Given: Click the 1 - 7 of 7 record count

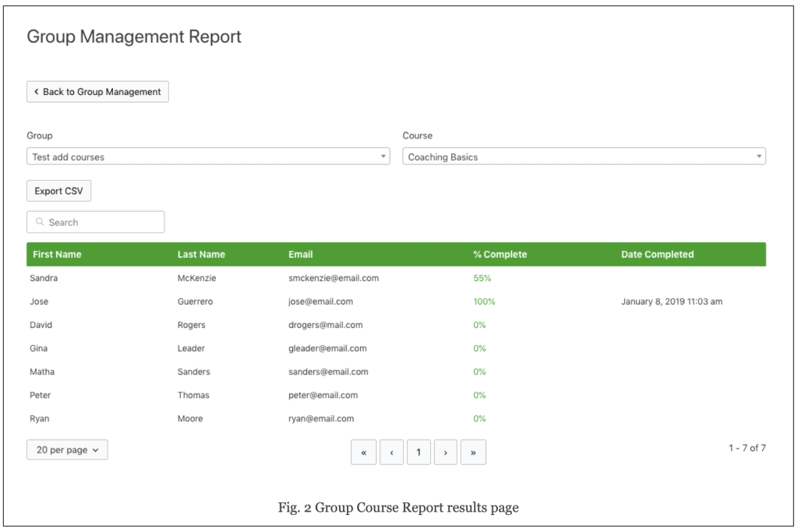Looking at the screenshot, I should pos(747,448).
